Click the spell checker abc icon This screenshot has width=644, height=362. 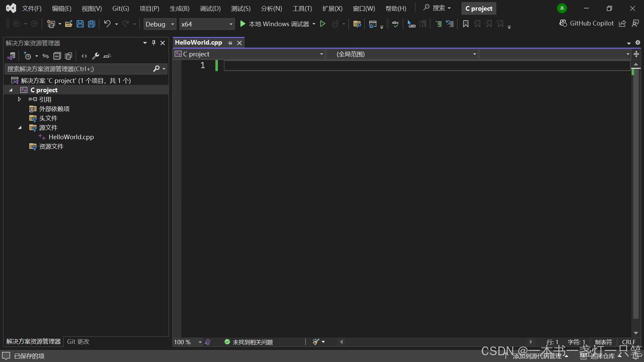(395, 24)
